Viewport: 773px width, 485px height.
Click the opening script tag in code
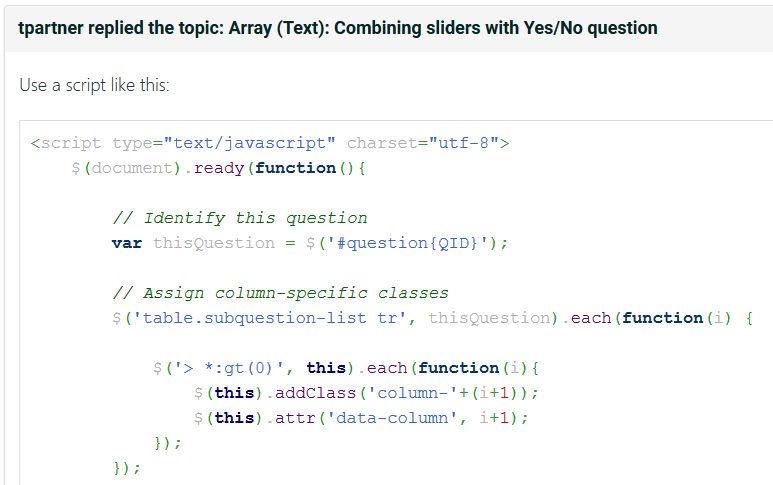tap(66, 143)
